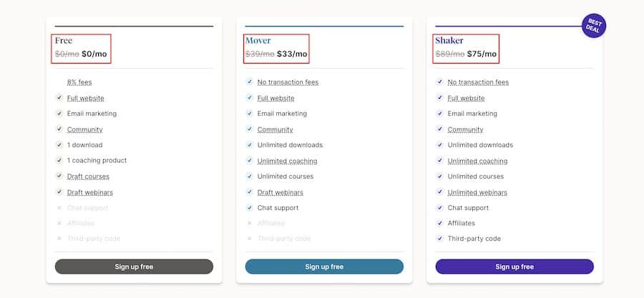Click the checkmark icon next to Mover "Chat support"
This screenshot has height=298, width=644.
click(250, 208)
